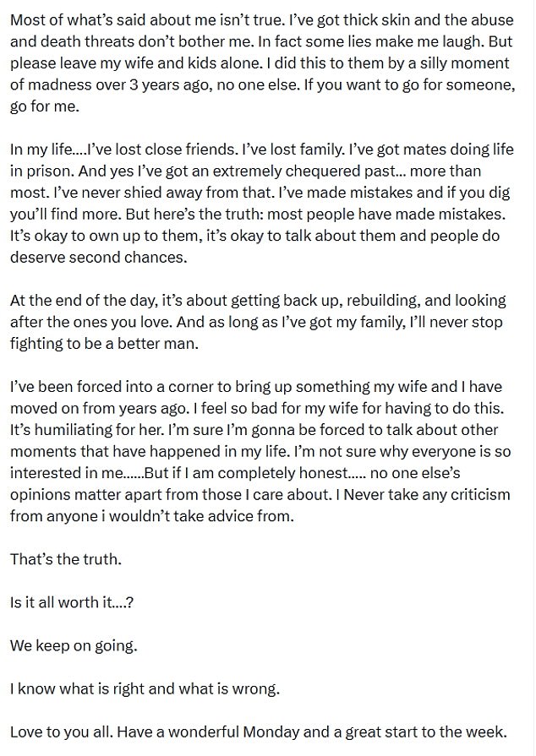536x756 pixels.
Task: Click 'I know what is right and what is wrong.'
Action: 145,688
